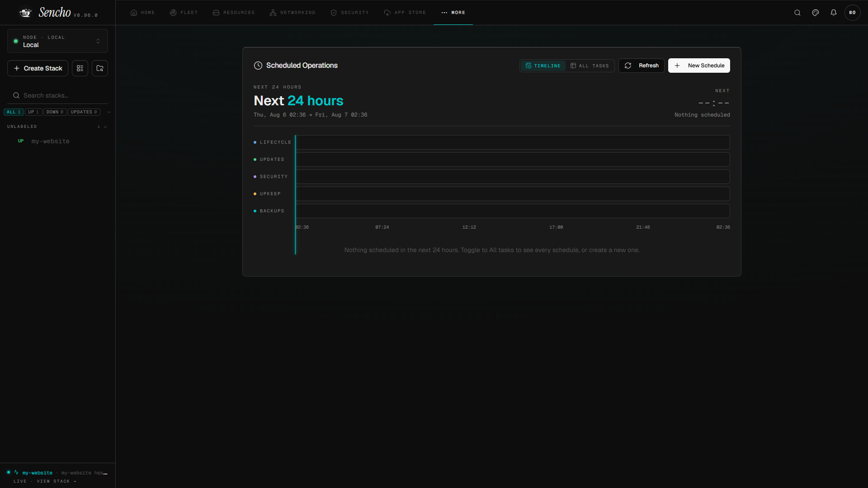Image resolution: width=868 pixels, height=488 pixels.
Task: Click the '--:--' next countdown placeholder
Action: tap(714, 103)
